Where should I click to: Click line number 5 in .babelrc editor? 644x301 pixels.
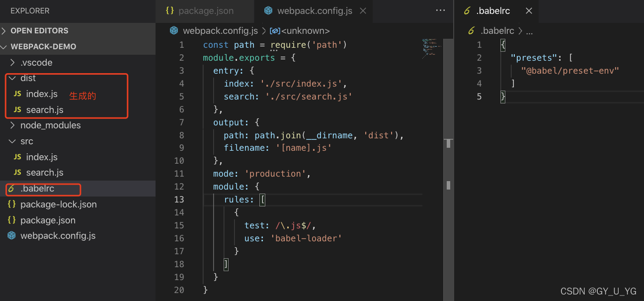pos(479,97)
